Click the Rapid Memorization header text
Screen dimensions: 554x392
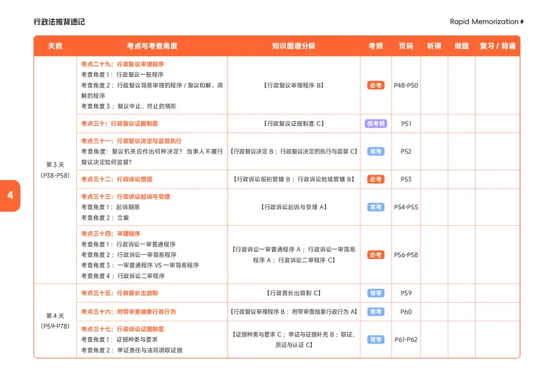(x=484, y=22)
